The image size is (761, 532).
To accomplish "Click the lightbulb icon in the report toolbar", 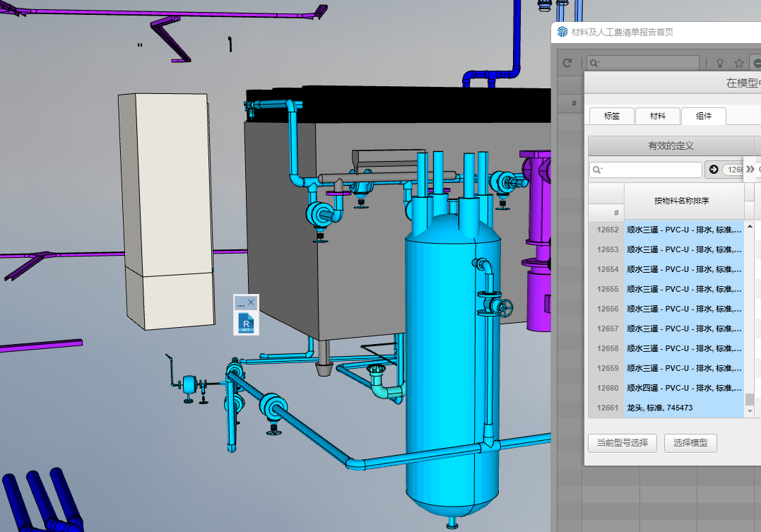I will [720, 63].
